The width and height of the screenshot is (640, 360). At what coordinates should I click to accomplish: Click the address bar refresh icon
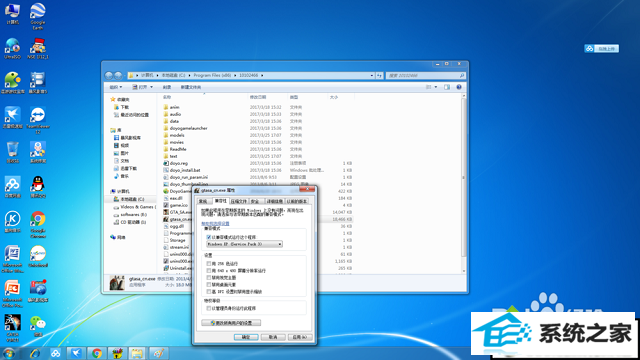379,76
